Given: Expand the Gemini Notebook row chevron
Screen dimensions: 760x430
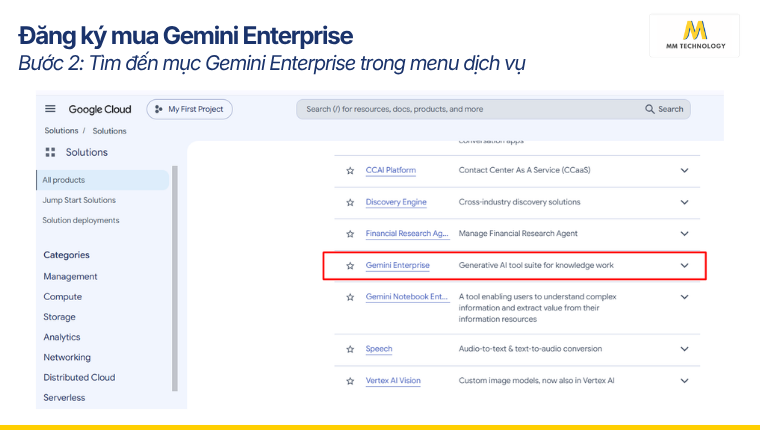Looking at the screenshot, I should (x=684, y=297).
